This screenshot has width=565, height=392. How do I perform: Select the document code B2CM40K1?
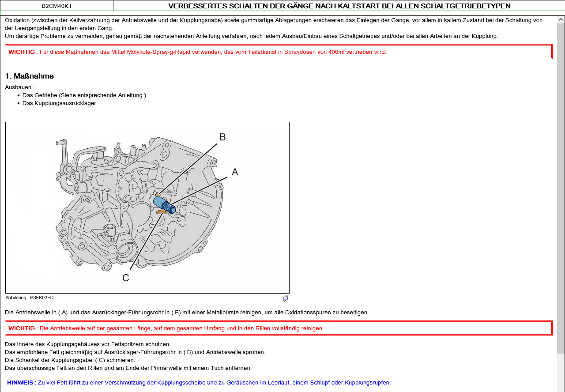tap(56, 6)
